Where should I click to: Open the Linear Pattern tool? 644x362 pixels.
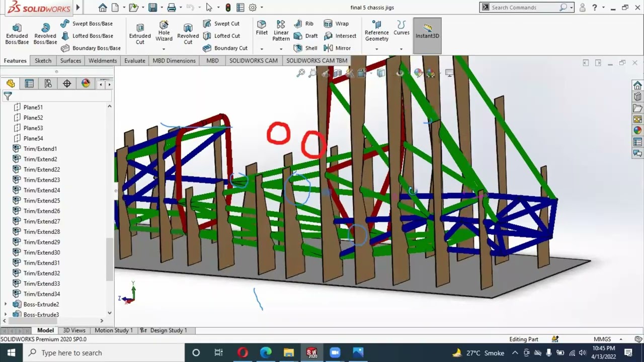(x=281, y=31)
